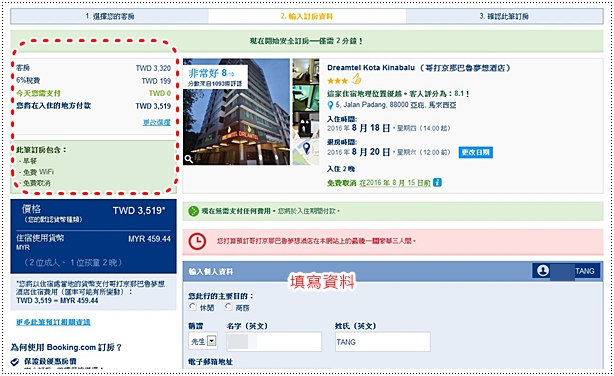This screenshot has height=376, width=614.
Task: Click the checkmark icon beside 保證最優惠房價
Action: [x=15, y=361]
